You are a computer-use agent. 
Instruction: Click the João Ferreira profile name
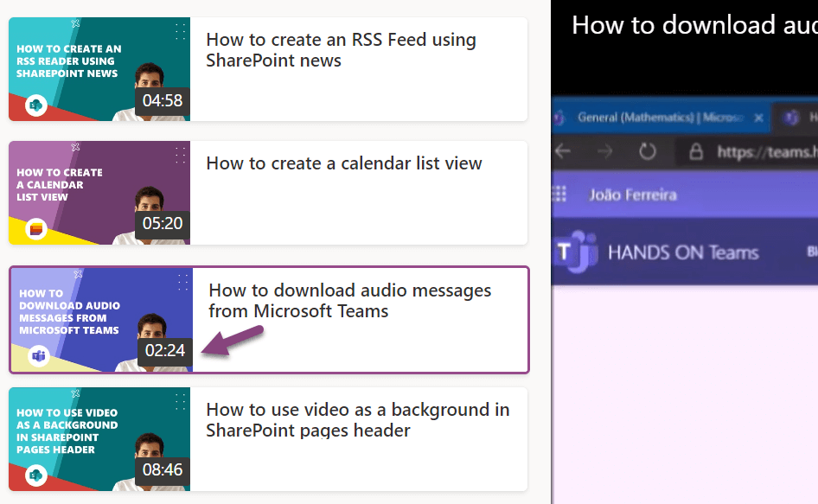[634, 195]
